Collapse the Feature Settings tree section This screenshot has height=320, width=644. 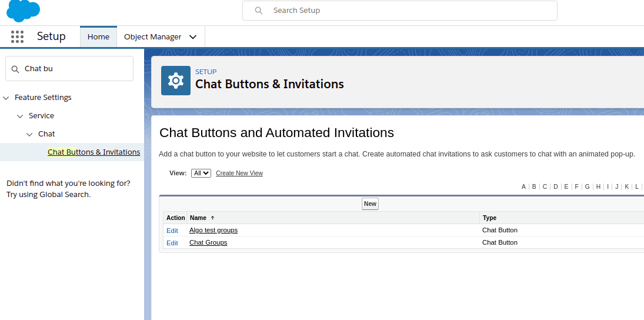pyautogui.click(x=6, y=98)
